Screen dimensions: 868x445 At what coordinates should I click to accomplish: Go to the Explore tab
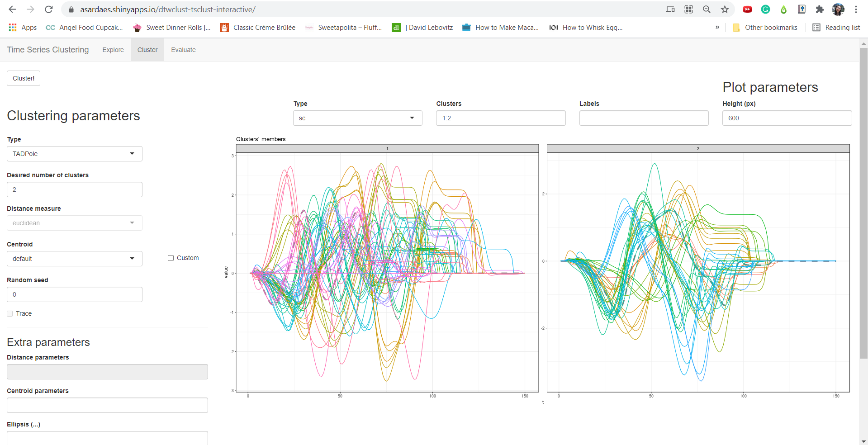click(113, 50)
